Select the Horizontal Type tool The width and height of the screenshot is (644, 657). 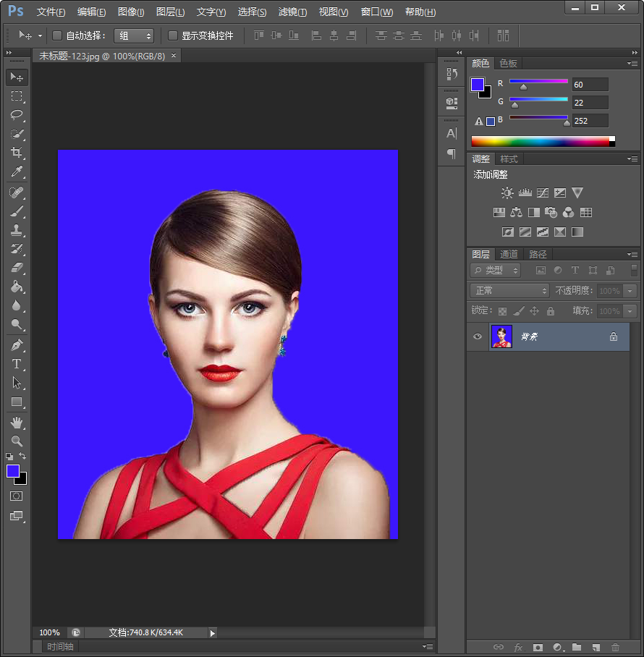[17, 364]
